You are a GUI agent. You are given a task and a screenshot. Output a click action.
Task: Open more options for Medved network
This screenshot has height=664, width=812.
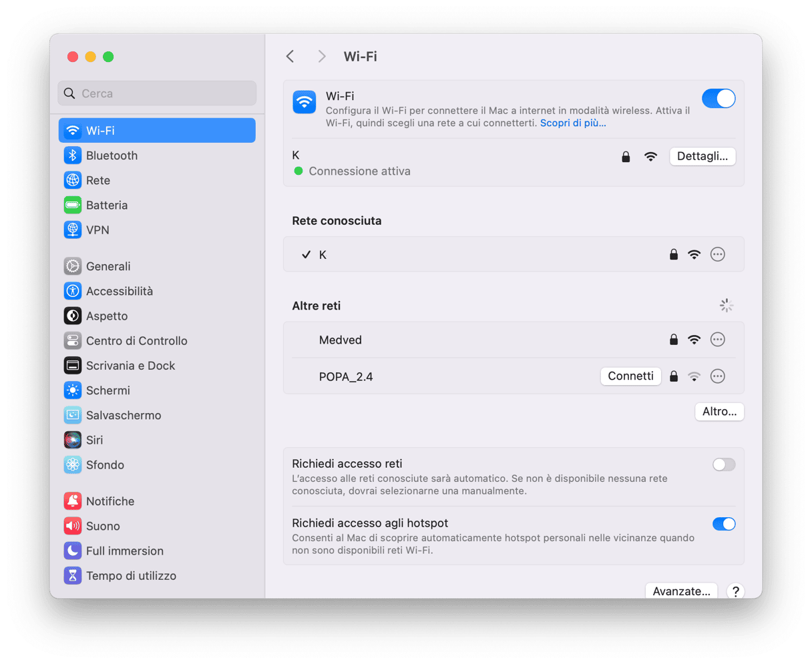coord(717,340)
